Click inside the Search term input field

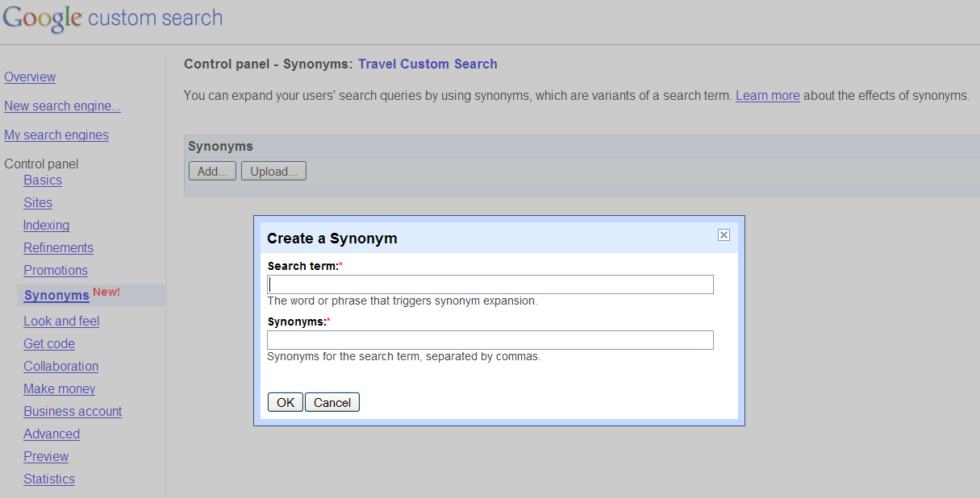click(x=490, y=284)
